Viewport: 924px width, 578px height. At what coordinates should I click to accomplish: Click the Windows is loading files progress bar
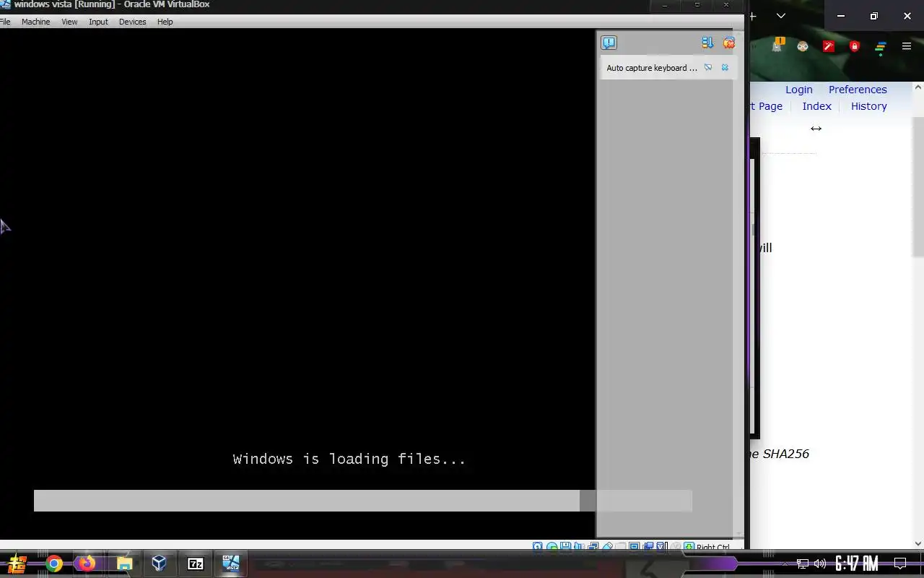[x=363, y=501]
